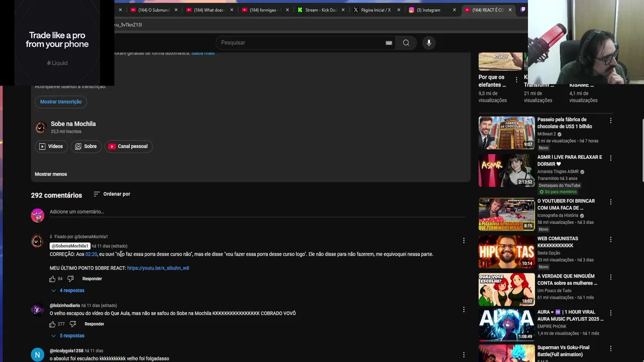Click @lolzinhodiario username

click(65, 306)
